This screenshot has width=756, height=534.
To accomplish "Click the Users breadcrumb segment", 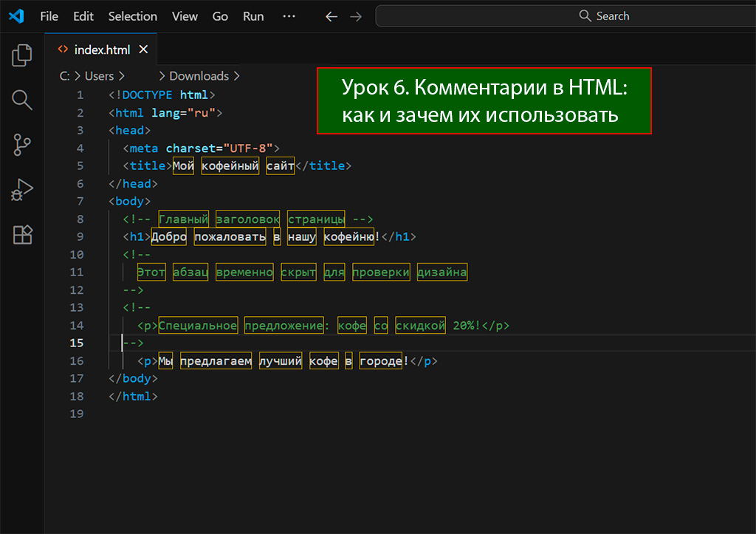I will click(99, 75).
